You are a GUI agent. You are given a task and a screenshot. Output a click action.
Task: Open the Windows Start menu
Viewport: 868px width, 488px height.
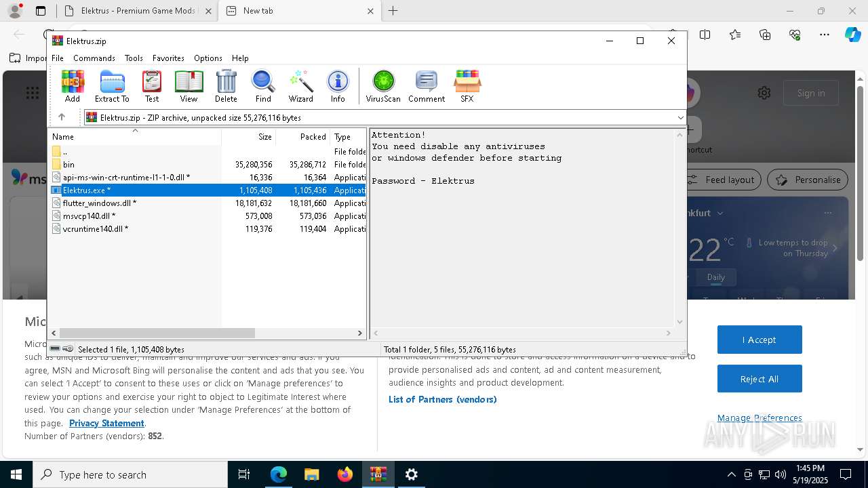click(16, 474)
